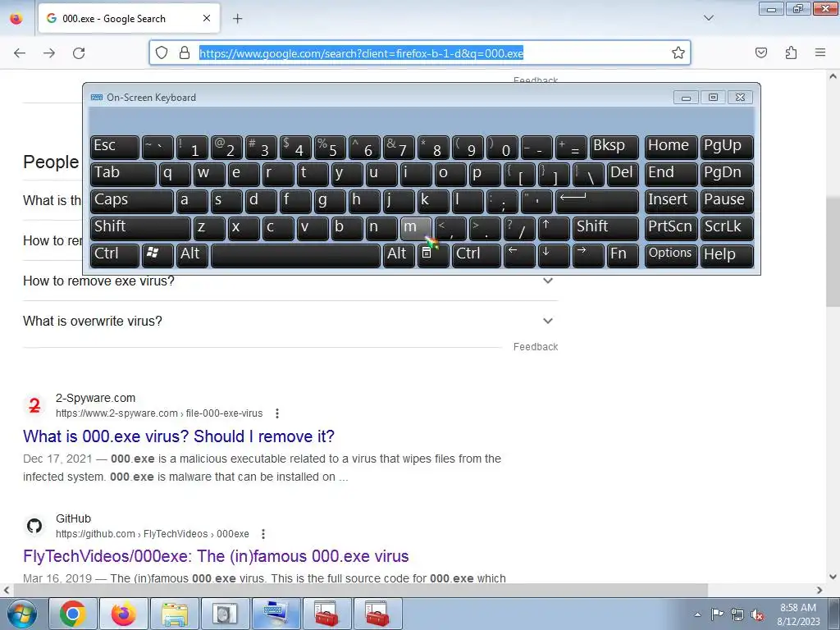The height and width of the screenshot is (630, 840).
Task: Click the Options key on keyboard
Action: pyautogui.click(x=671, y=254)
